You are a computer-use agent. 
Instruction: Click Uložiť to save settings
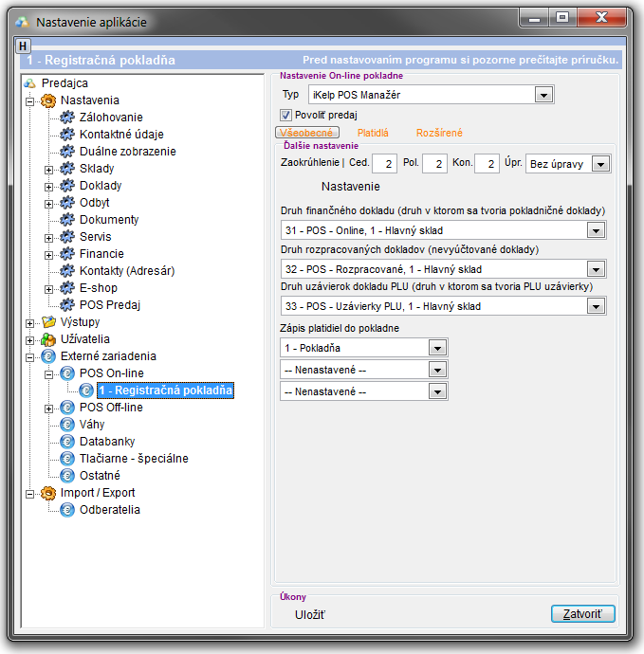tap(310, 615)
